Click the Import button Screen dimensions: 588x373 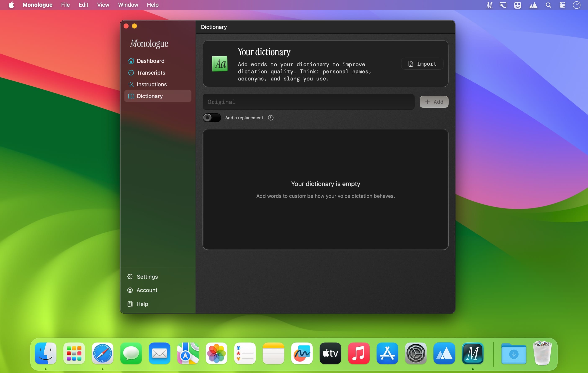[422, 64]
